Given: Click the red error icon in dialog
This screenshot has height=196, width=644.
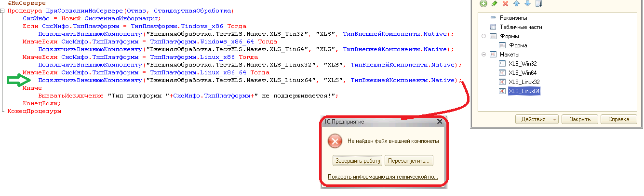Looking at the screenshot, I should pos(335,141).
